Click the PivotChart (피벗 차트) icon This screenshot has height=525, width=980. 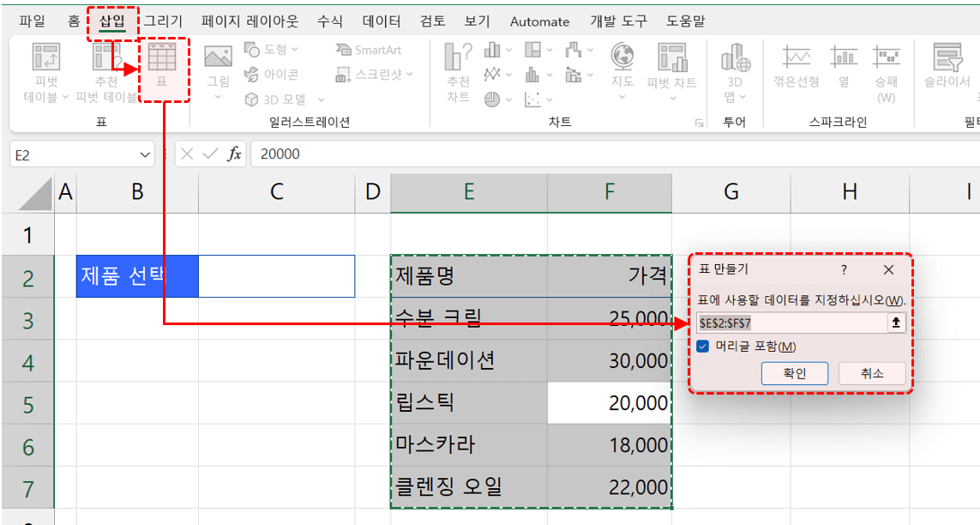(x=672, y=57)
